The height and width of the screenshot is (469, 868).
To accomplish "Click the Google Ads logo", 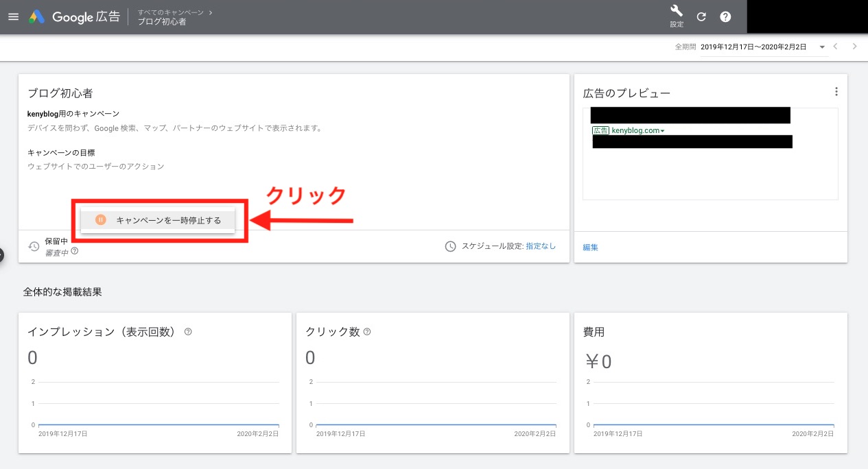I will [36, 17].
